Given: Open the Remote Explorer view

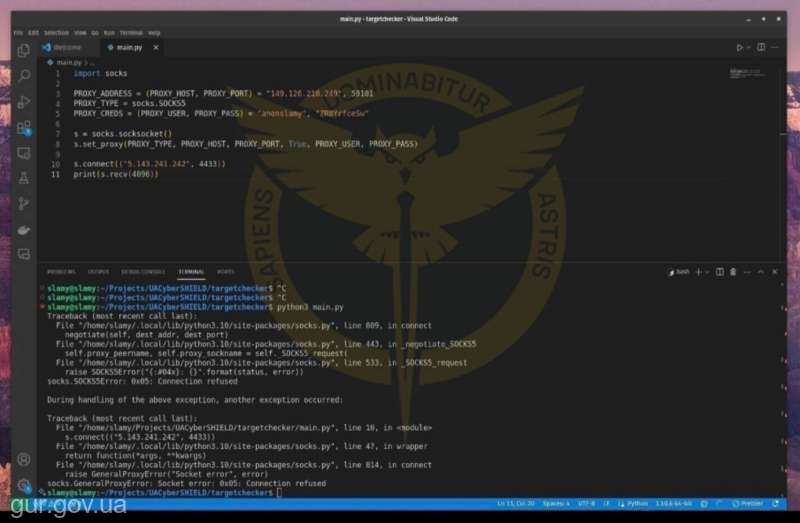Looking at the screenshot, I should tap(23, 153).
